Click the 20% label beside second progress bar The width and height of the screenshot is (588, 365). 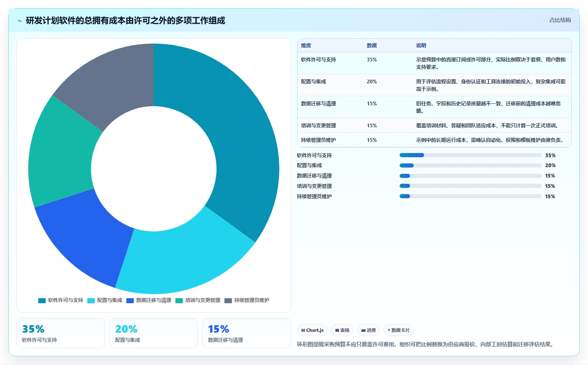click(550, 165)
